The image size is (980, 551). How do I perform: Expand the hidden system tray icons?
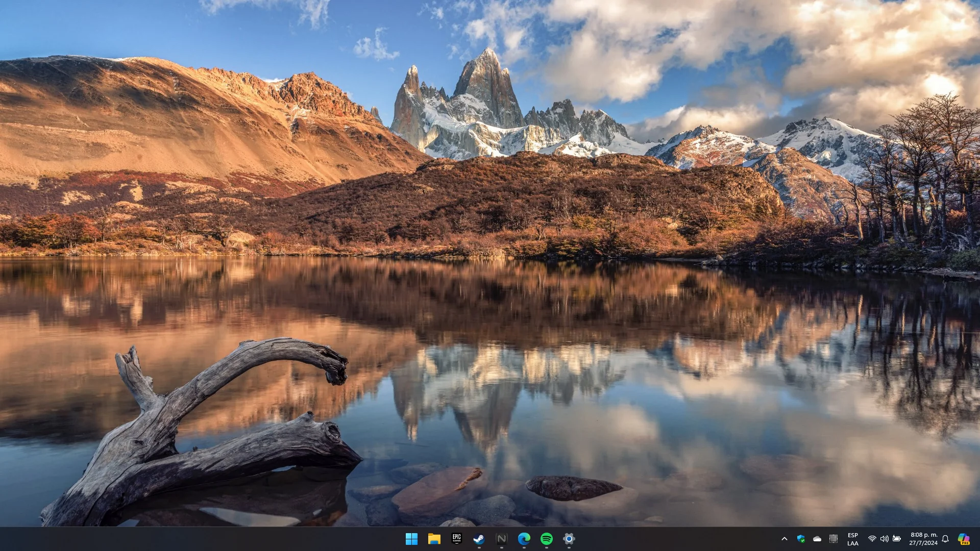pyautogui.click(x=785, y=539)
